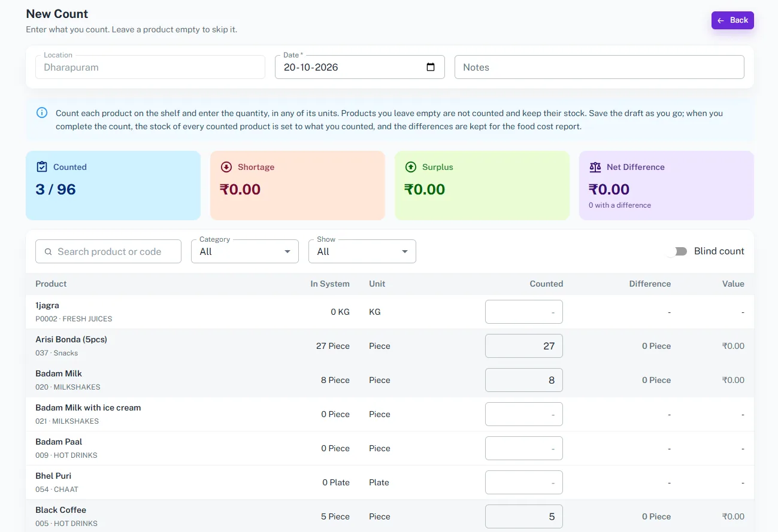Click the magnifier icon in search box
The image size is (778, 532).
click(x=49, y=252)
